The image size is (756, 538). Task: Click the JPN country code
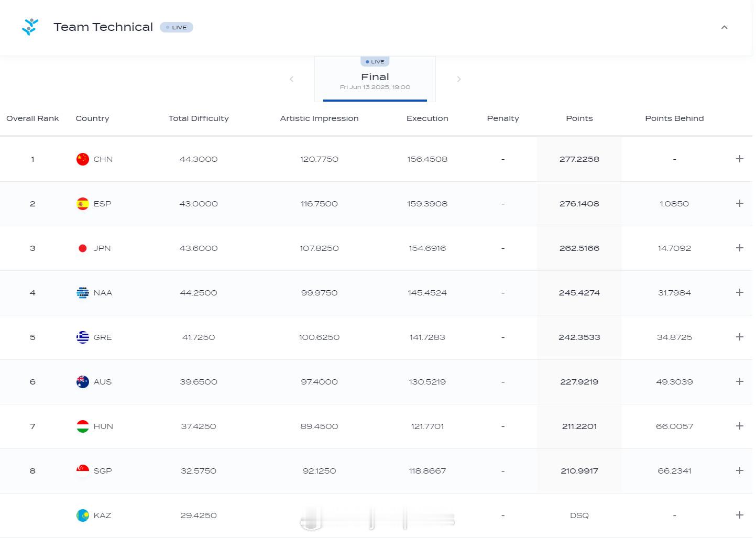coord(102,248)
